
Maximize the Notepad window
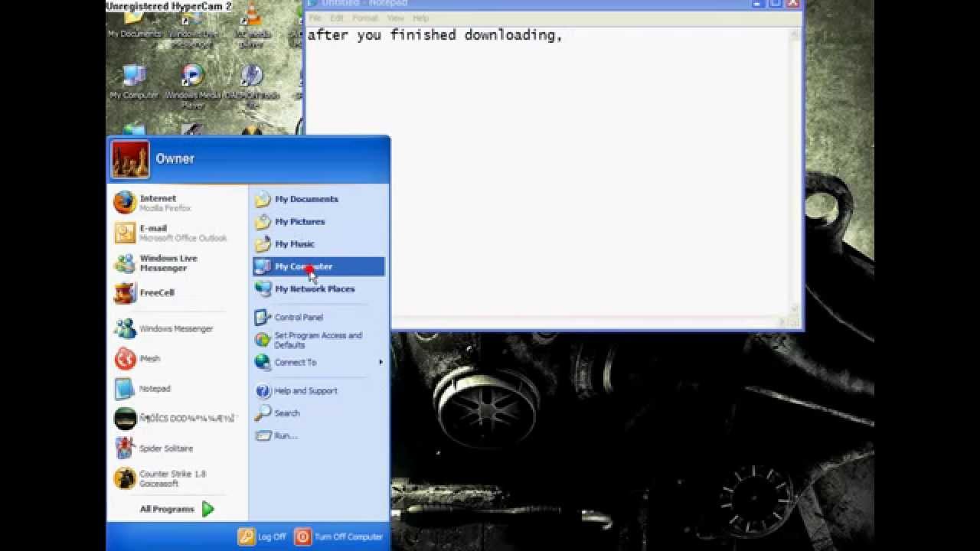[775, 4]
